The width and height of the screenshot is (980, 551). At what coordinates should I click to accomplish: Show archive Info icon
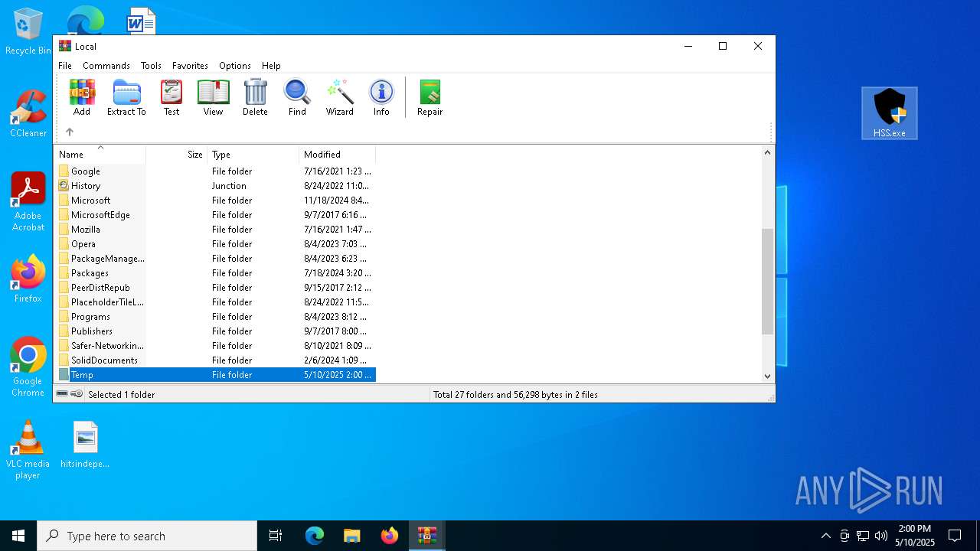(x=381, y=97)
